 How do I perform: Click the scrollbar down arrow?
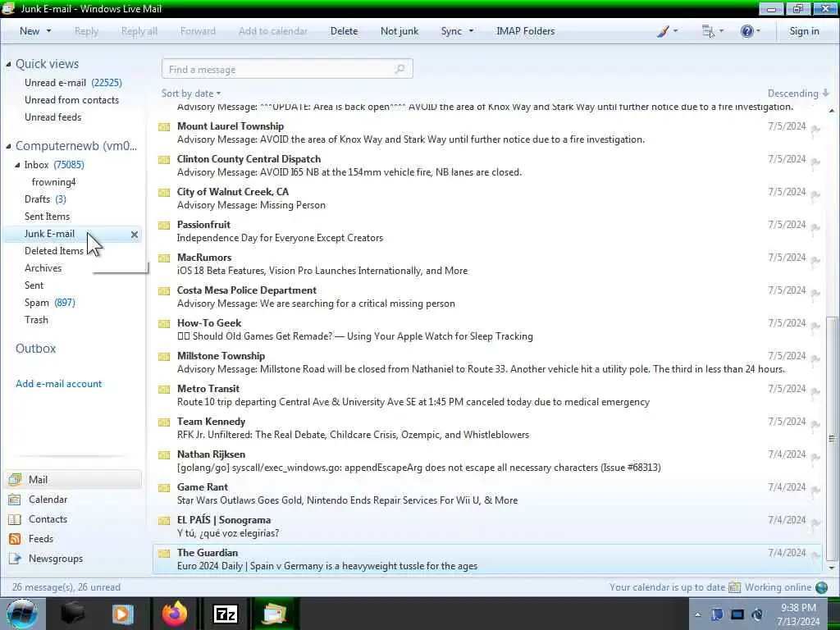pos(832,568)
